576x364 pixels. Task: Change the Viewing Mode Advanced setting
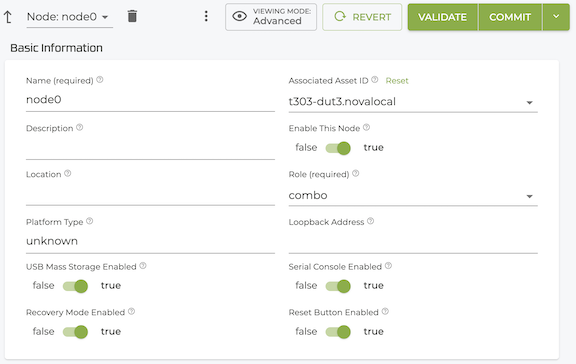click(271, 17)
